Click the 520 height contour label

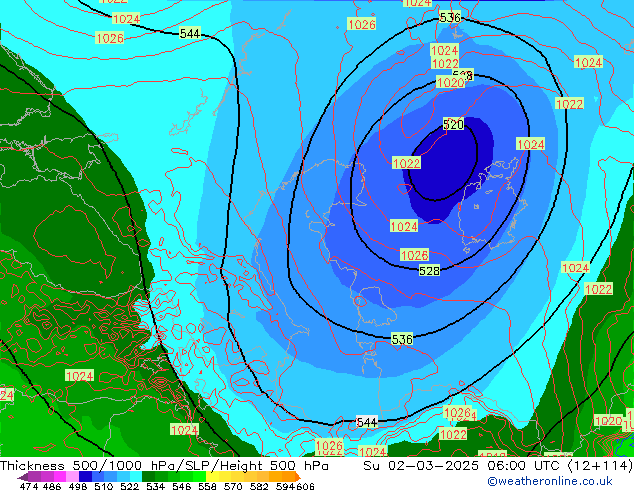click(453, 125)
